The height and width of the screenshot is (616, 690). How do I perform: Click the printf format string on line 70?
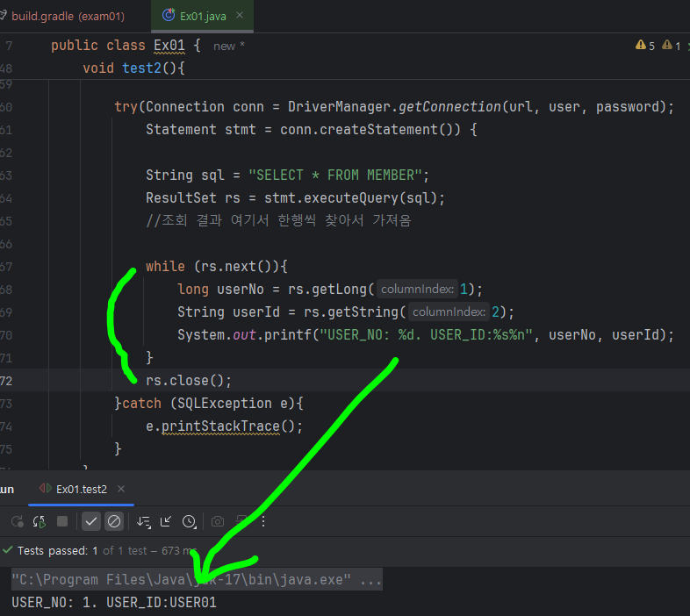click(426, 335)
